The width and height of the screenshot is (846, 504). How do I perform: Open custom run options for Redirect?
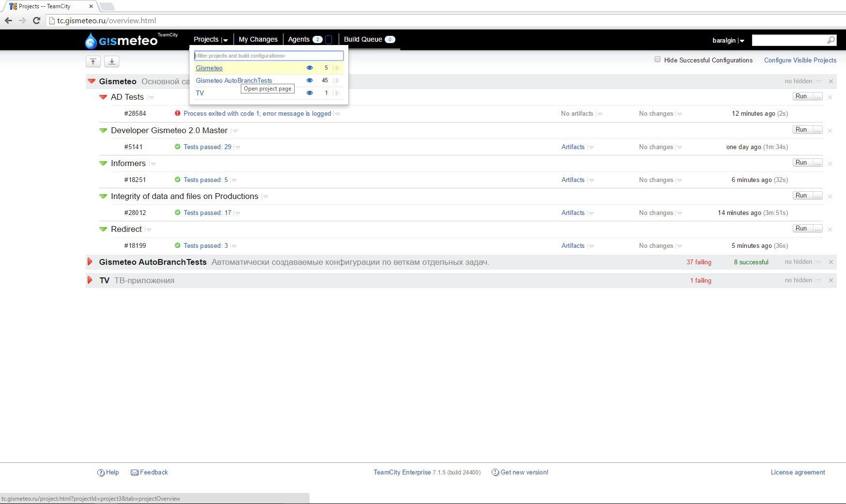[818, 228]
